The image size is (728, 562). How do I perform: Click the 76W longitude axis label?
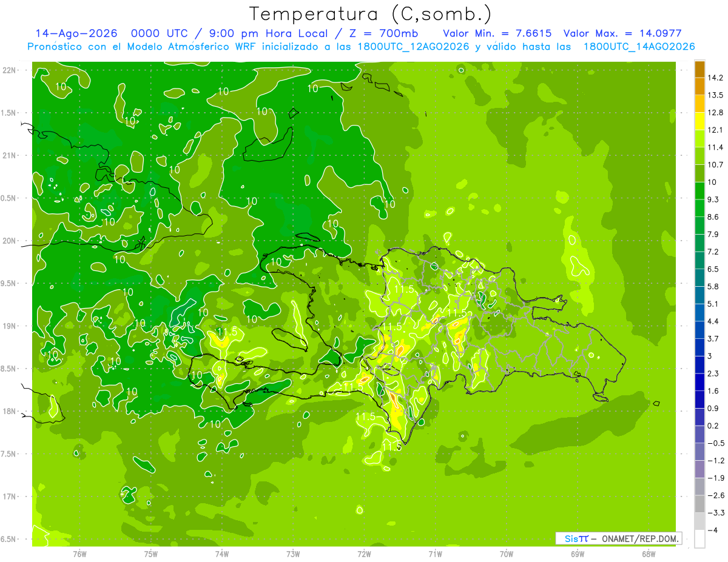point(79,554)
